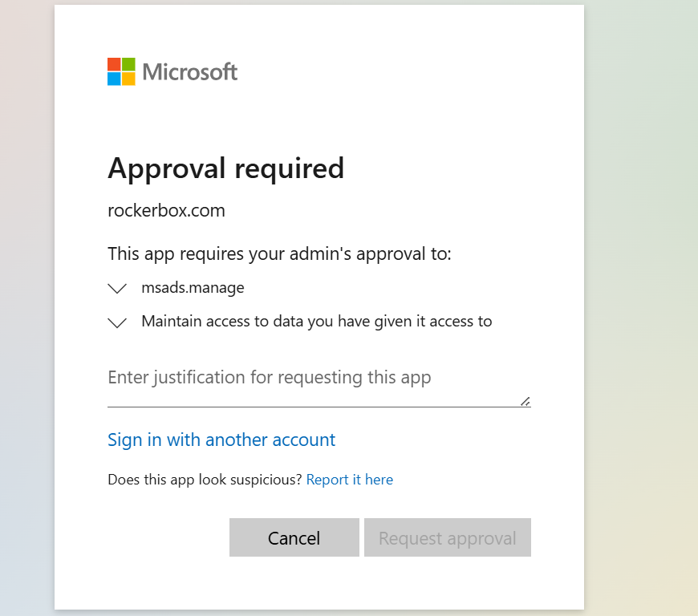This screenshot has width=698, height=616.
Task: Grab the justification field resize handle
Action: pyautogui.click(x=526, y=402)
